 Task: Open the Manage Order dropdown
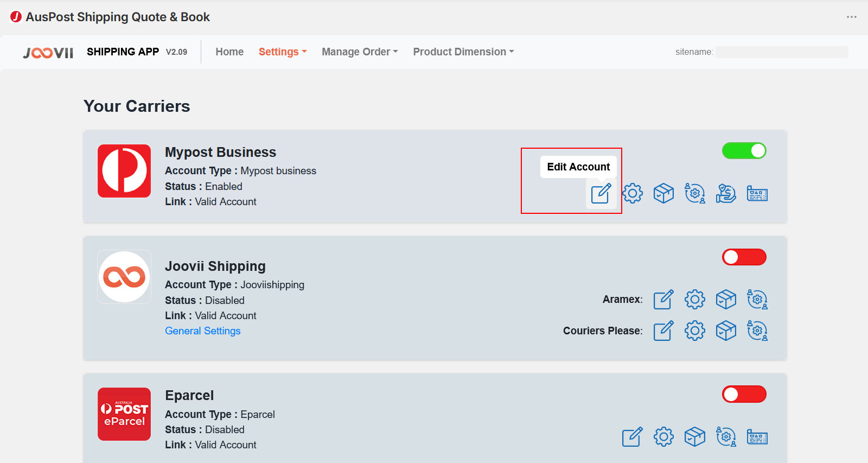[360, 52]
